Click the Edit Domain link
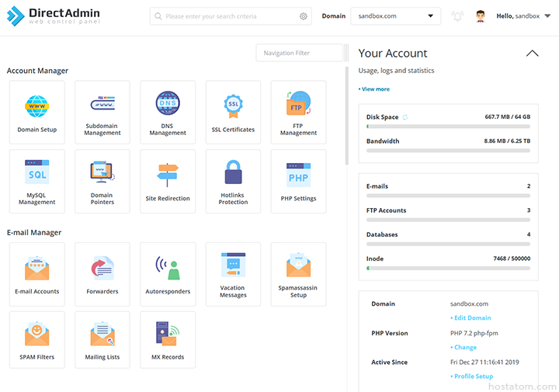Viewport: 559px width, 392px height. coord(471,318)
